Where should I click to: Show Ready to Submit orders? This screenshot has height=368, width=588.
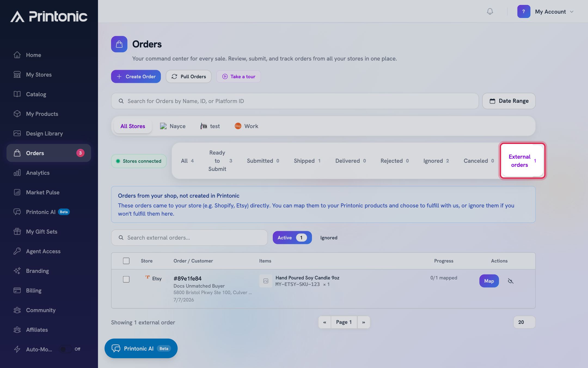(x=220, y=161)
